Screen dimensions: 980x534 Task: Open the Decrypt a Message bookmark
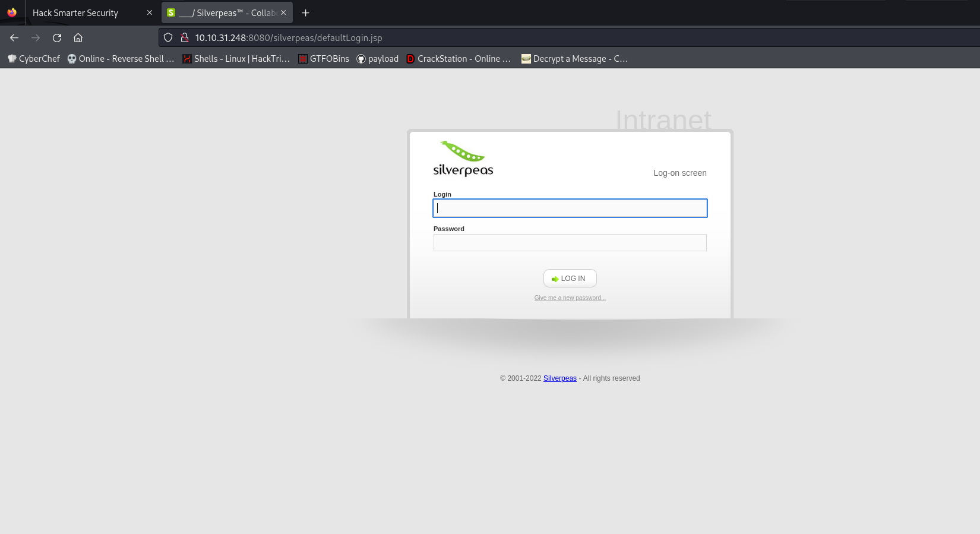point(574,58)
